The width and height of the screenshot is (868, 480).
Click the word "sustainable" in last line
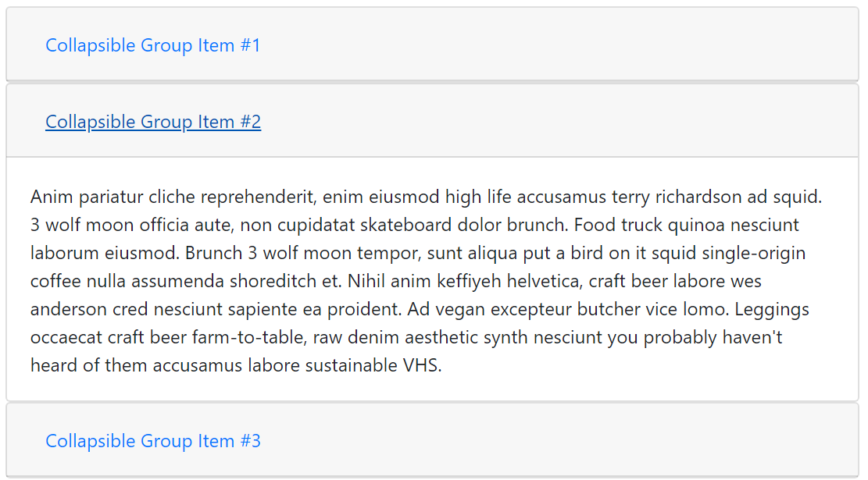[x=348, y=365]
